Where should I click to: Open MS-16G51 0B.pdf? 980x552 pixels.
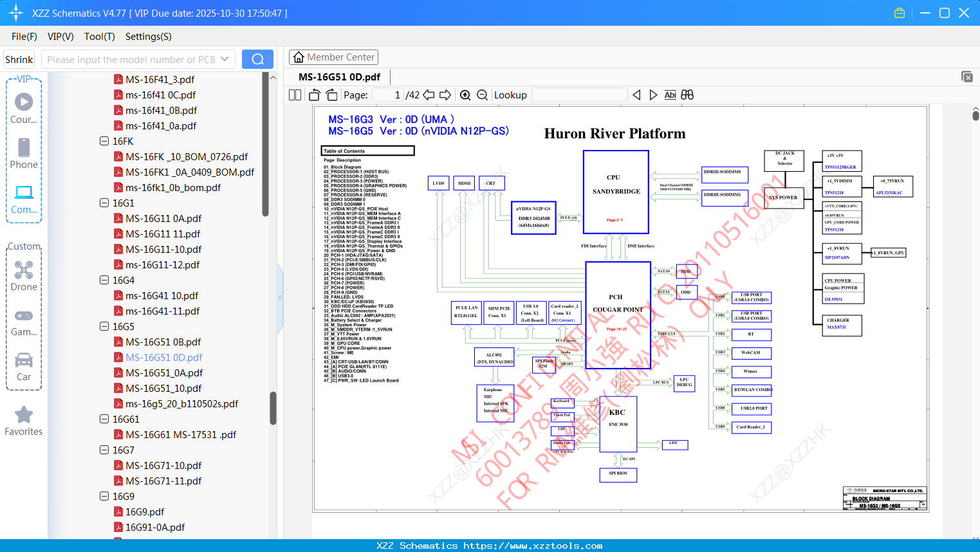click(163, 342)
